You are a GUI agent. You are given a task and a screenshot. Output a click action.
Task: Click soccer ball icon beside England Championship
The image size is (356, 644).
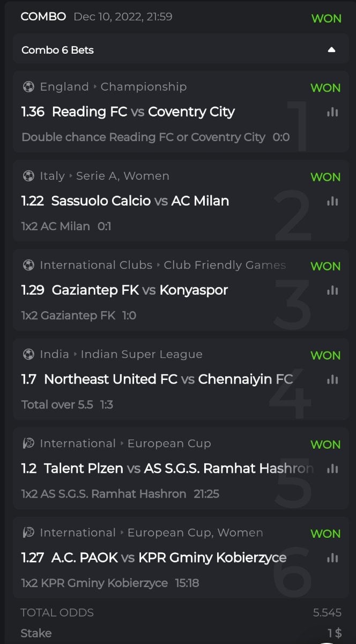pyautogui.click(x=28, y=86)
